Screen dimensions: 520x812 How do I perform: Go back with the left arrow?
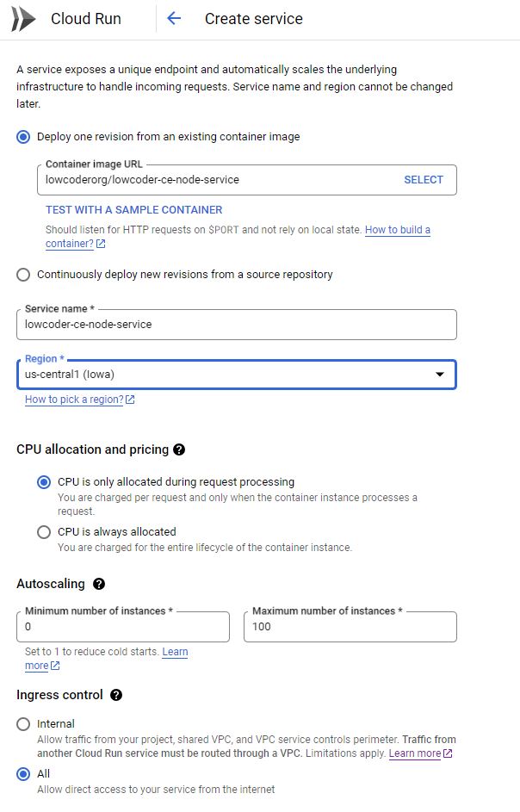point(174,19)
